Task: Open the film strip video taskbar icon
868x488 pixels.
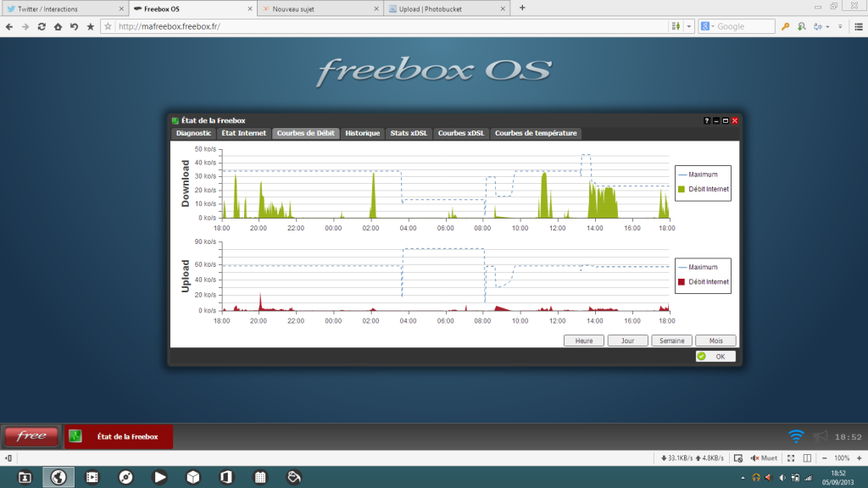Action: pos(92,477)
